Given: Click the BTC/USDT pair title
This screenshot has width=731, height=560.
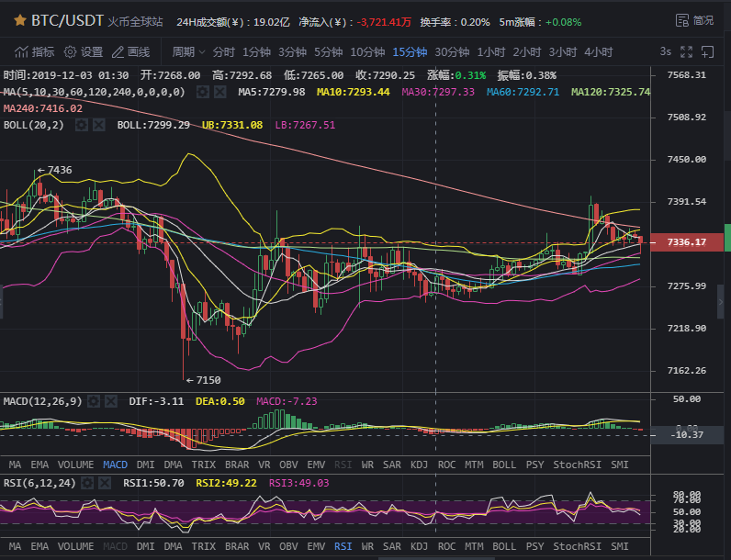Looking at the screenshot, I should (x=67, y=20).
